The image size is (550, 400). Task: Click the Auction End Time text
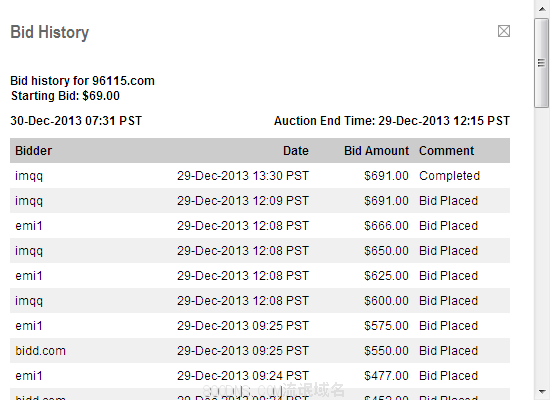click(391, 121)
